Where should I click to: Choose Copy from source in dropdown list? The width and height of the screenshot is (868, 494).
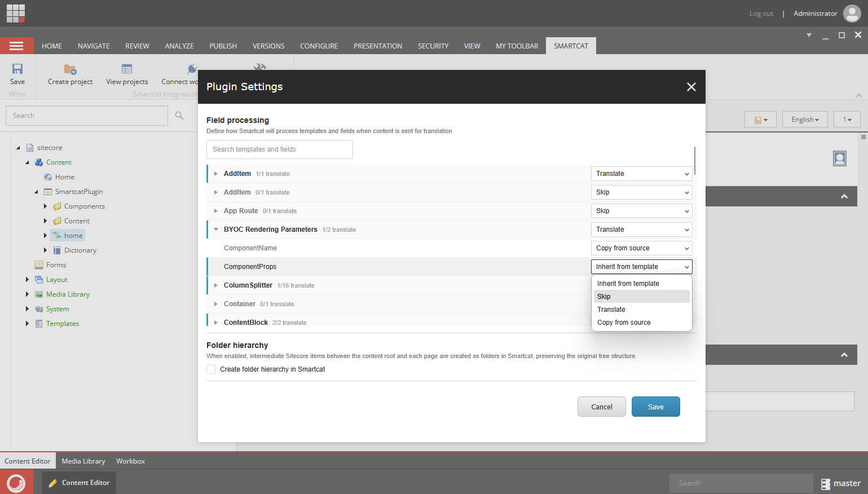(642, 323)
